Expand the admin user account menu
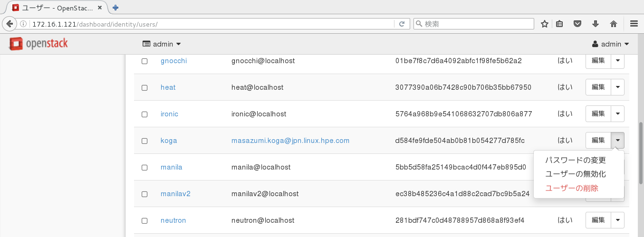Image resolution: width=644 pixels, height=237 pixels. pyautogui.click(x=611, y=44)
